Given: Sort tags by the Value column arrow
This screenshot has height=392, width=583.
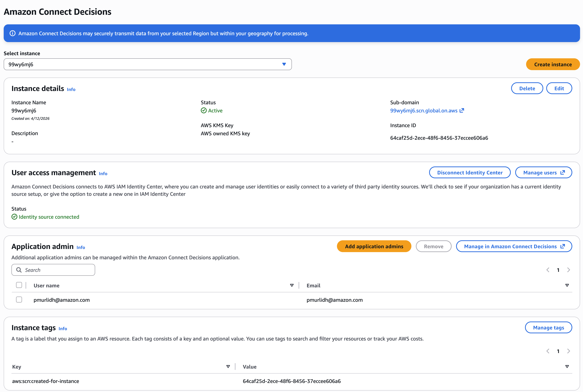Looking at the screenshot, I should [567, 367].
